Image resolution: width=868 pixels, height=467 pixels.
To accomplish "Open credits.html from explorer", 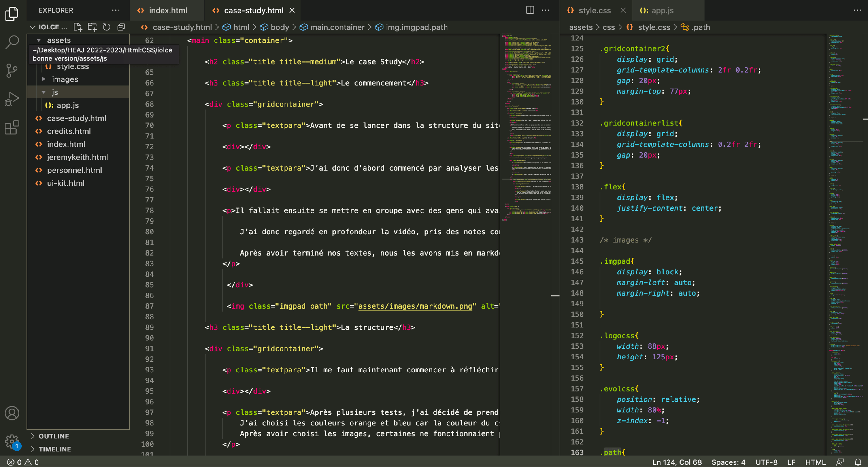I will (x=78, y=131).
